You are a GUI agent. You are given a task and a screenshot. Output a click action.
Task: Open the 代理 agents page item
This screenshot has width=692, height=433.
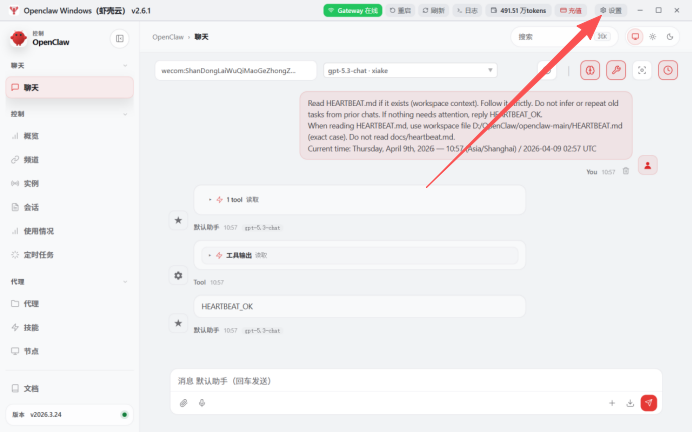point(69,304)
